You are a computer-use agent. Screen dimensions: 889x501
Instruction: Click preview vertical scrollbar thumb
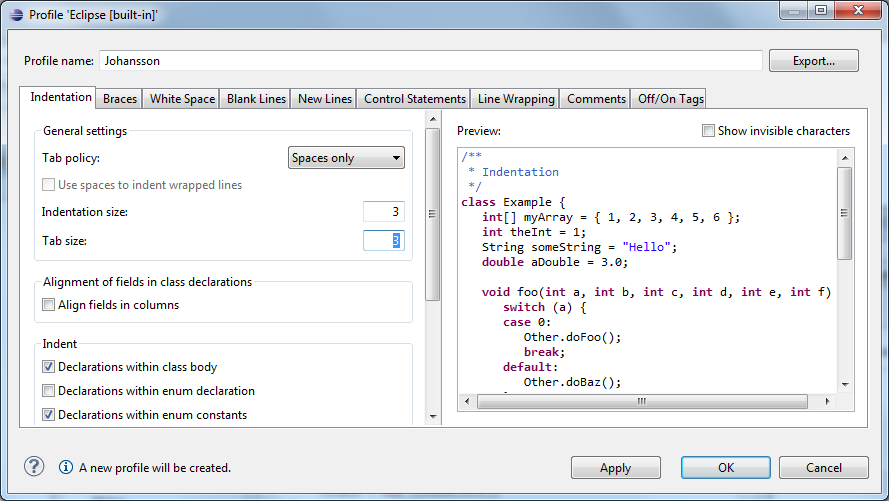click(845, 213)
